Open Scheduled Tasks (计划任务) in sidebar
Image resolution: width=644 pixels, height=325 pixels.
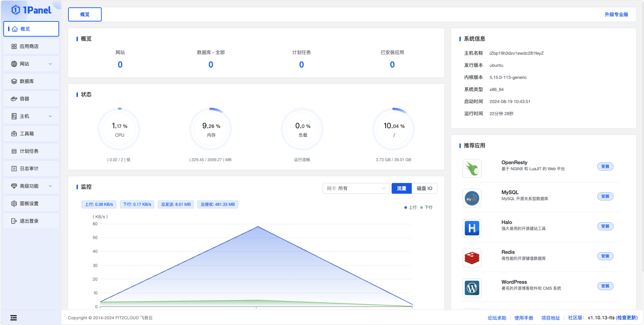pyautogui.click(x=29, y=151)
